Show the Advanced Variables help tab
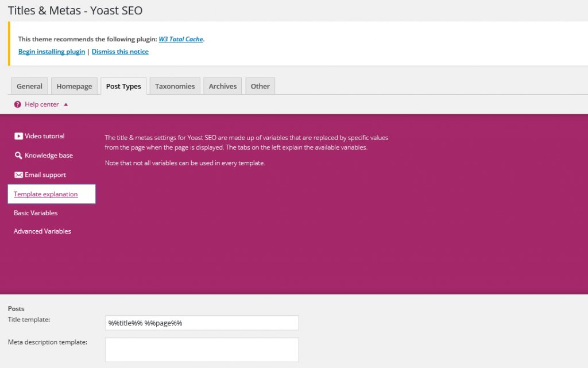This screenshot has height=368, width=588. pyautogui.click(x=42, y=231)
